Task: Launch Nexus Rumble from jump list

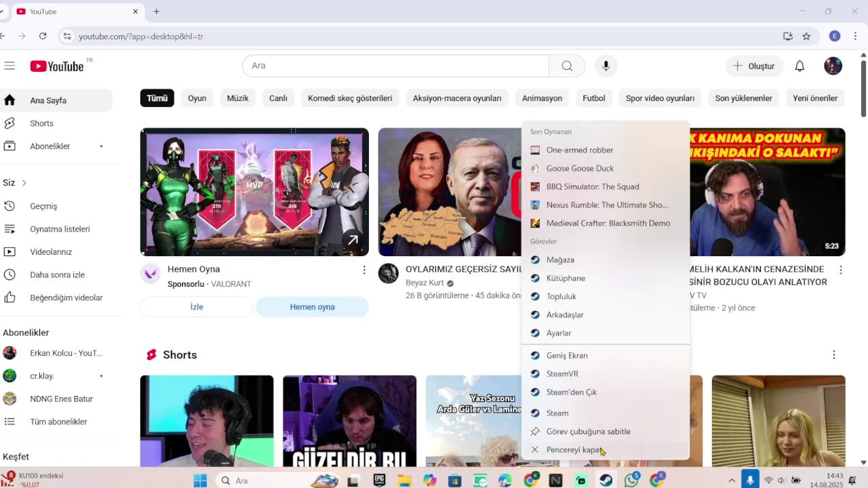Action: [x=606, y=205]
